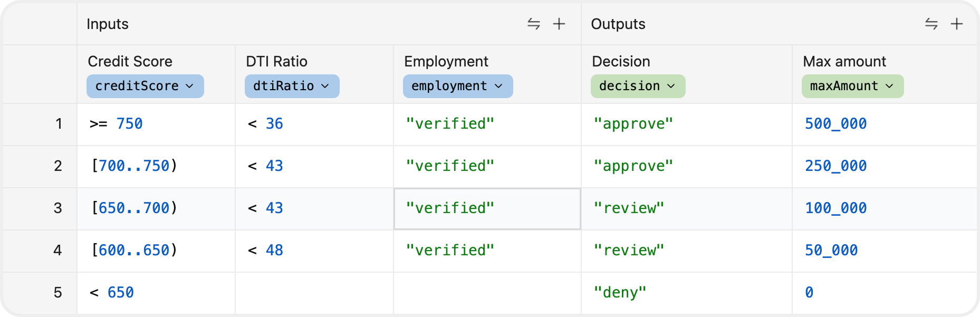Edit the "verified" cell in row 2
The height and width of the screenshot is (317, 980).
487,166
